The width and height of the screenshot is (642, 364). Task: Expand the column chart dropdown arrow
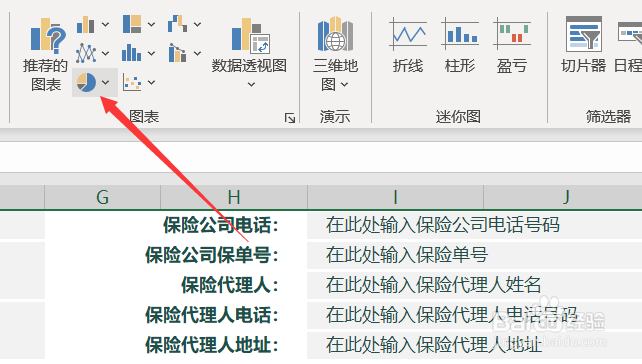pyautogui.click(x=105, y=25)
